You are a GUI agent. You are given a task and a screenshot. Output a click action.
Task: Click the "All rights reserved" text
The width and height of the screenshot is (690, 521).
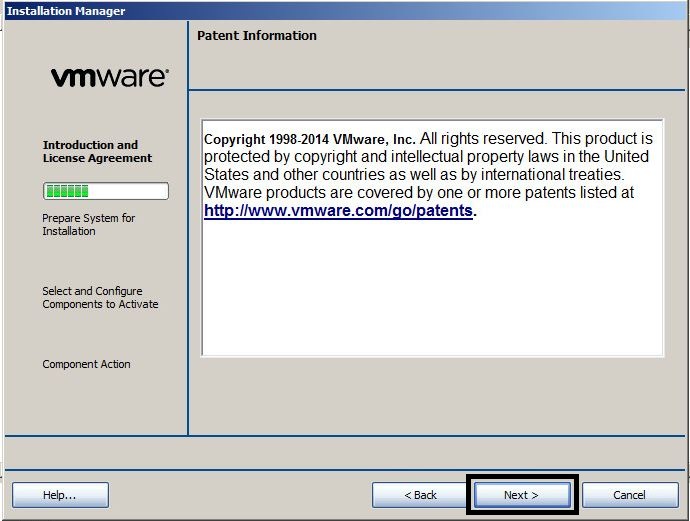point(482,139)
